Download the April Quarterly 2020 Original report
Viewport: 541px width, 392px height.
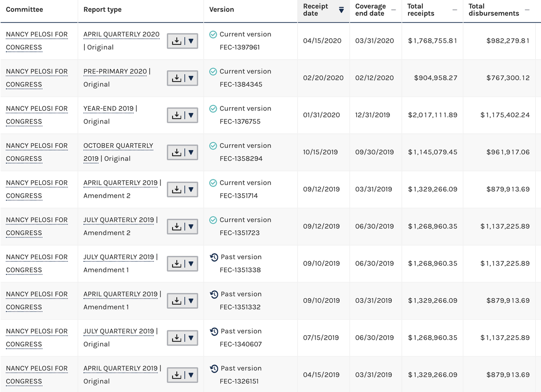pos(182,41)
